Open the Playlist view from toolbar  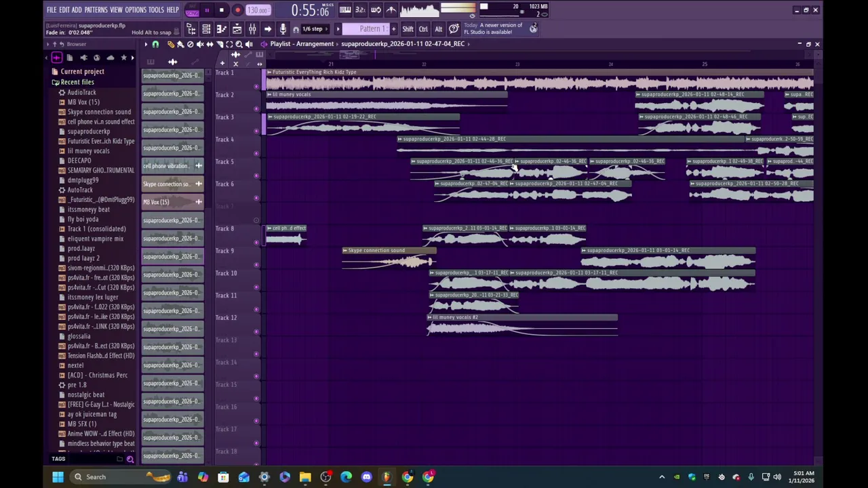237,29
